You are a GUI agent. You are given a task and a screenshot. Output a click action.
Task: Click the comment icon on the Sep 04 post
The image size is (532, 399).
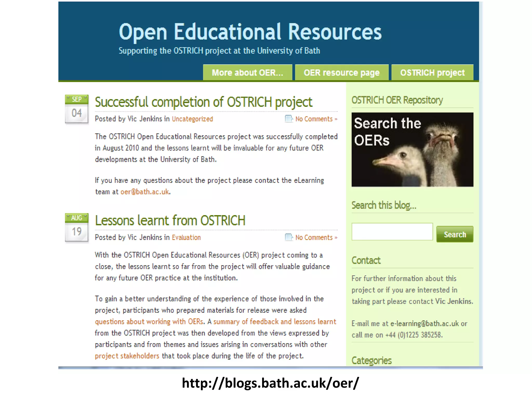[x=289, y=119]
